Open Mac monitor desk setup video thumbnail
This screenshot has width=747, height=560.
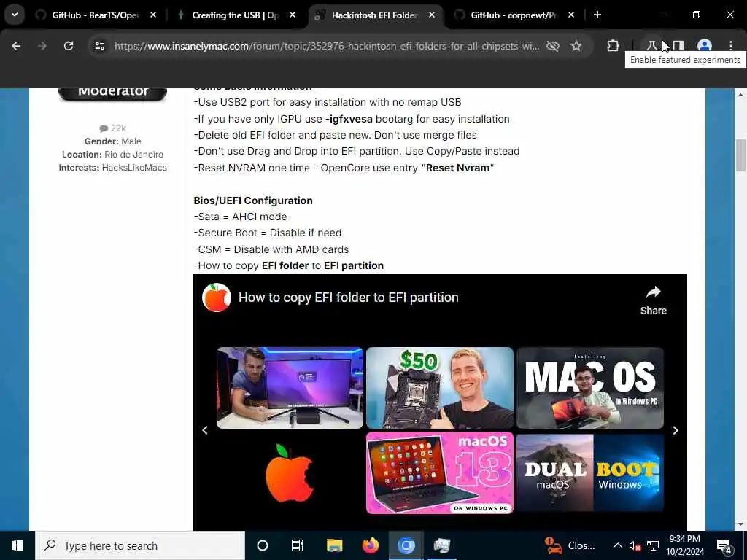pos(290,388)
